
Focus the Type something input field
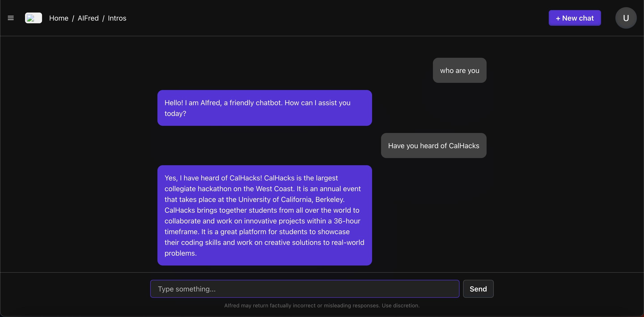coord(305,289)
